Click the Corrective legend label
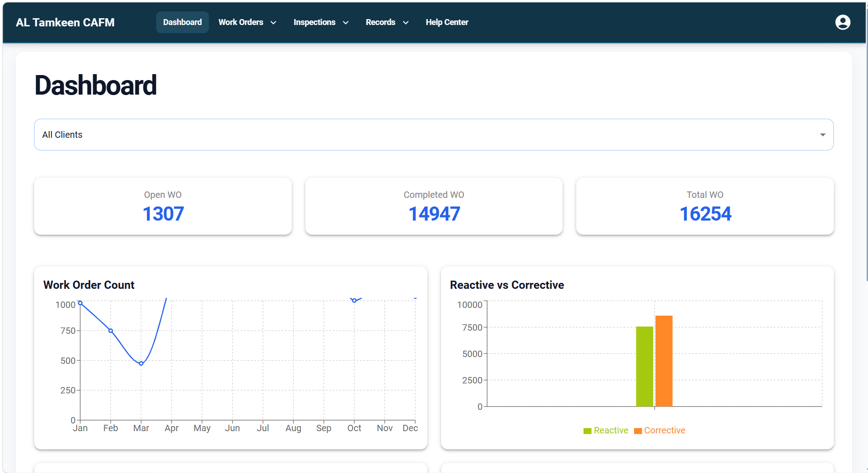The height and width of the screenshot is (473, 868). [665, 430]
